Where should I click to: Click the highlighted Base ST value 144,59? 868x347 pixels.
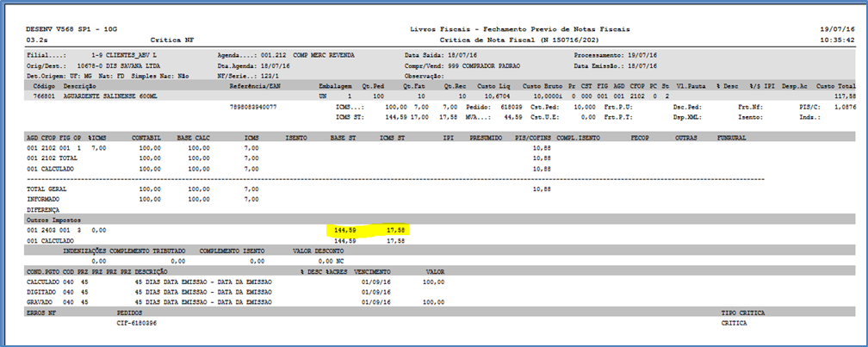point(345,231)
